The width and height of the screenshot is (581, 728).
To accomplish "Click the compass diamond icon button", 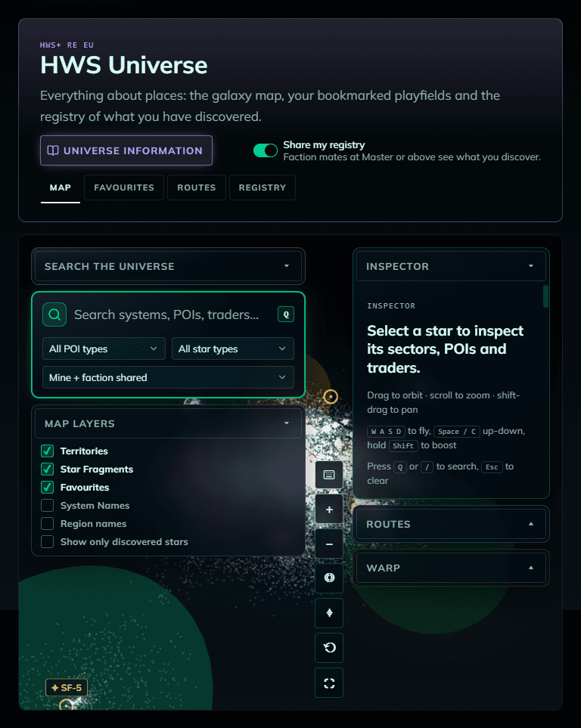I will [x=329, y=613].
